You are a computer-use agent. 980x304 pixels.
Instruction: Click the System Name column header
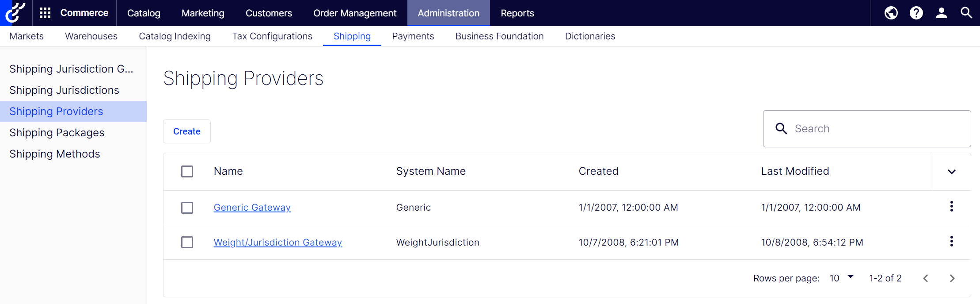pyautogui.click(x=431, y=171)
